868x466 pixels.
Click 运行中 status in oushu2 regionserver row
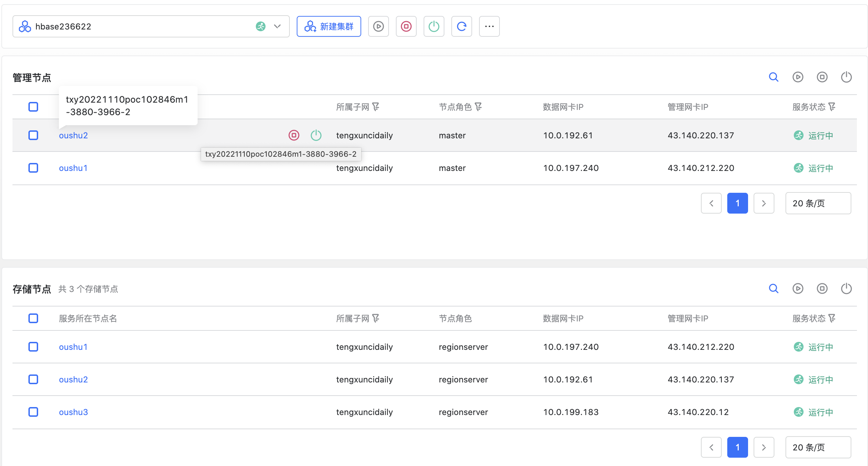tap(821, 379)
